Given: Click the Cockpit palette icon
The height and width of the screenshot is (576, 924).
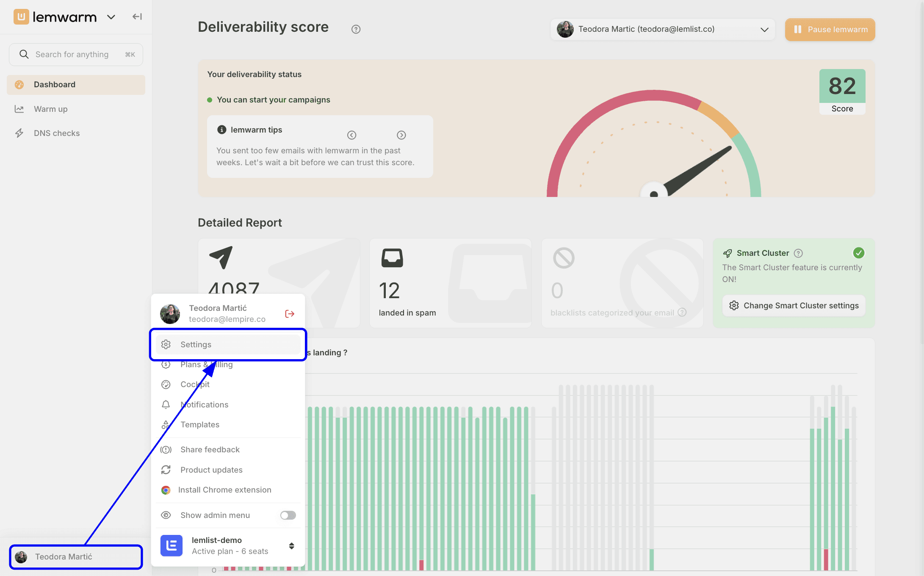Looking at the screenshot, I should pos(166,384).
